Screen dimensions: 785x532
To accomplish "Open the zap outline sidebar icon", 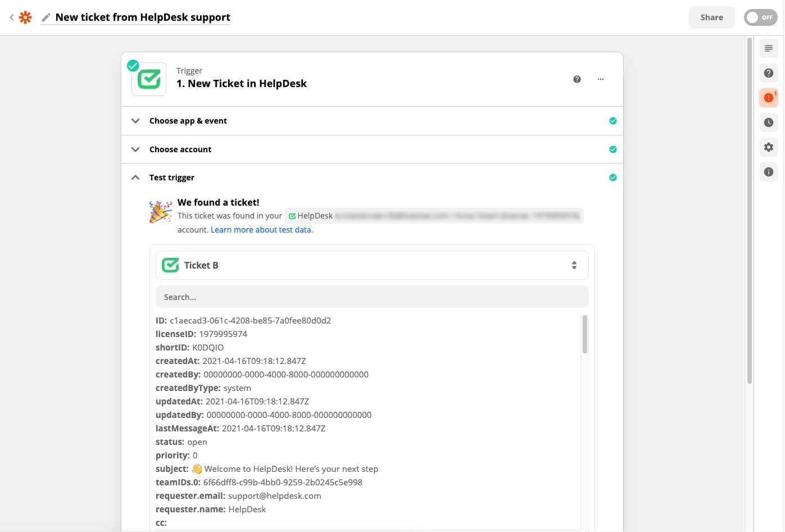I will 769,48.
